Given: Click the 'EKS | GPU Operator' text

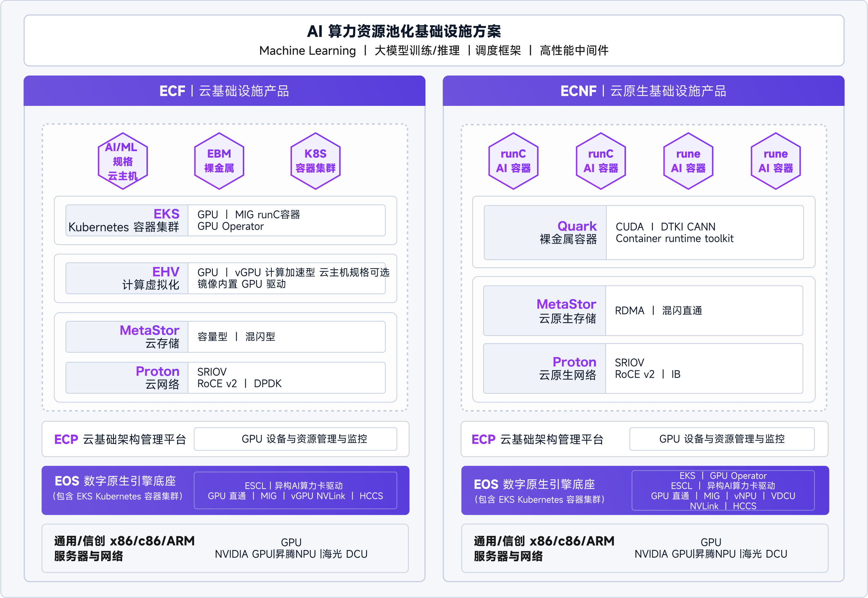Looking at the screenshot, I should [723, 476].
